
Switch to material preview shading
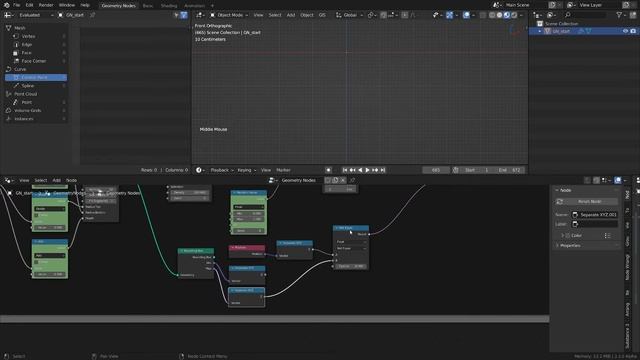point(507,15)
